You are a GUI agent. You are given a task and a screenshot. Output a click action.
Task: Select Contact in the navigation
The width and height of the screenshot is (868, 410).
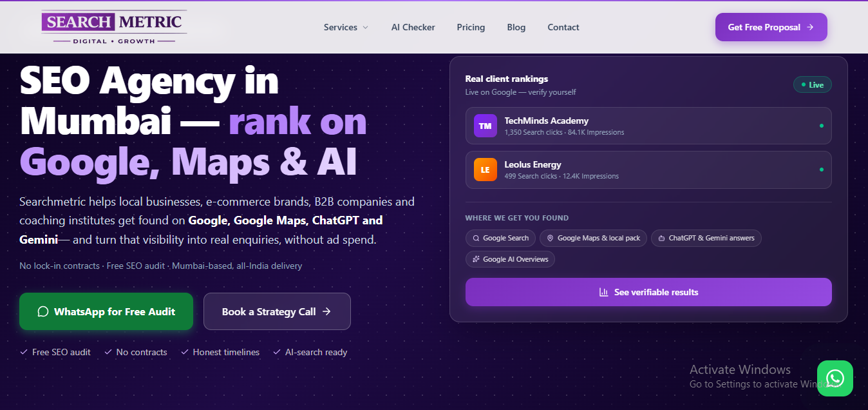[x=563, y=27]
